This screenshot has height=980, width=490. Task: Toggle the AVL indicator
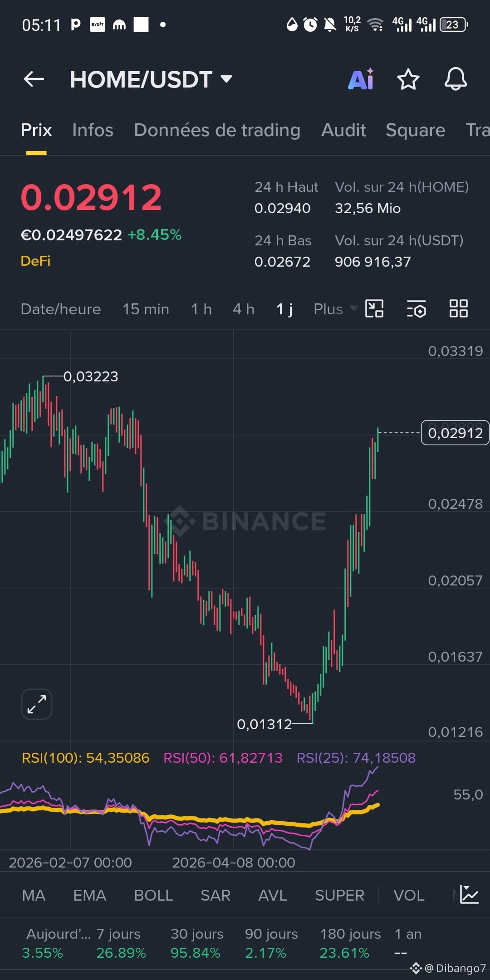tap(272, 895)
